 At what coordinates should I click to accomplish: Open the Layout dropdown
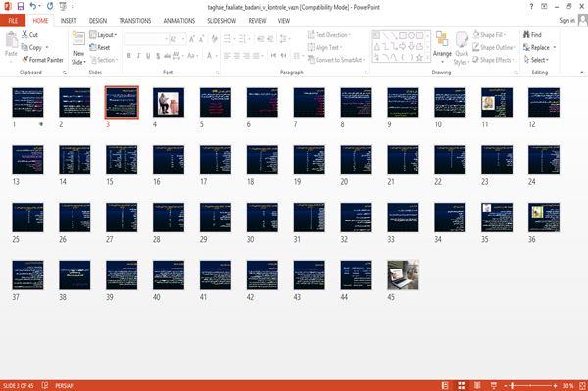point(104,35)
